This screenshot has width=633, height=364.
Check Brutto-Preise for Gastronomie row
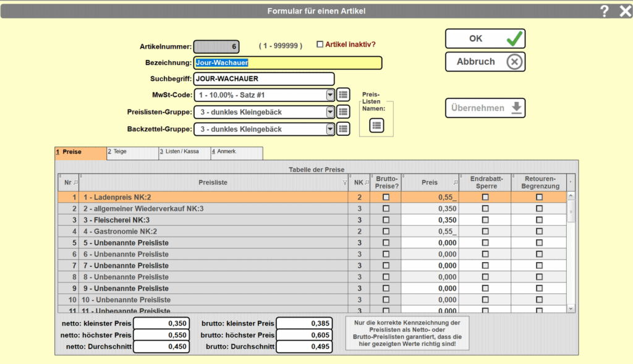click(386, 231)
